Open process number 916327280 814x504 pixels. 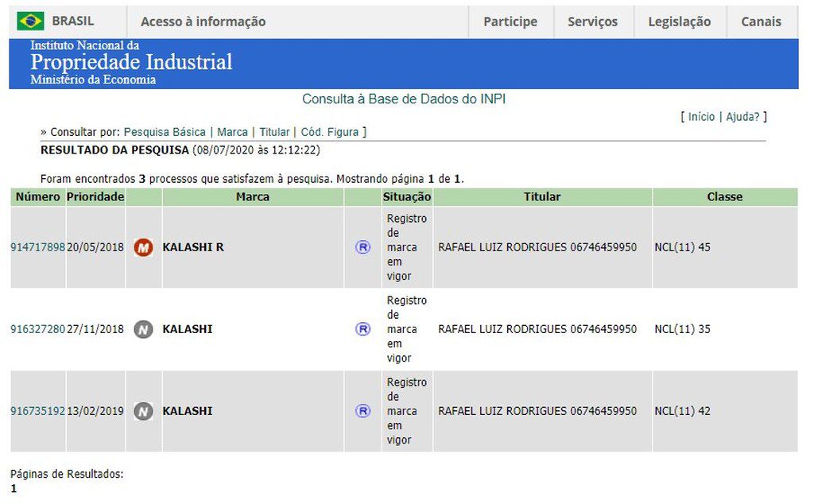[37, 329]
